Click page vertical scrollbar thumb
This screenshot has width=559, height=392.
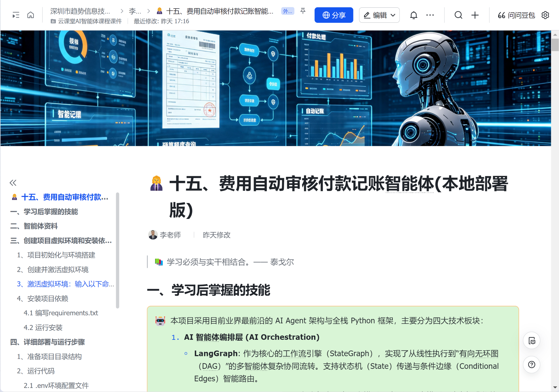tap(555, 45)
